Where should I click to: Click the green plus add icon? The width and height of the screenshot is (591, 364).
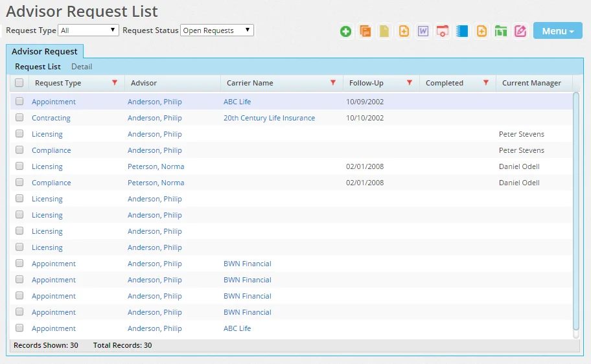click(x=346, y=31)
